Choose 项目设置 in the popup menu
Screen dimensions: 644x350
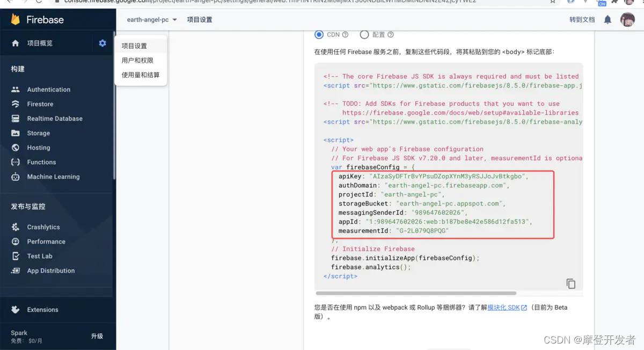coord(141,46)
